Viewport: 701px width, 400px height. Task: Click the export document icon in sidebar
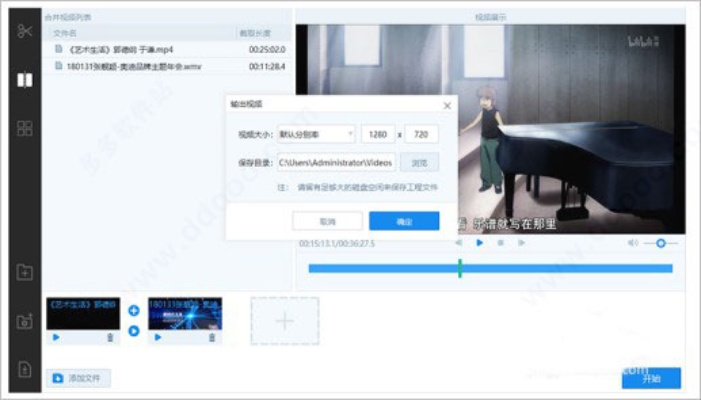(x=25, y=370)
